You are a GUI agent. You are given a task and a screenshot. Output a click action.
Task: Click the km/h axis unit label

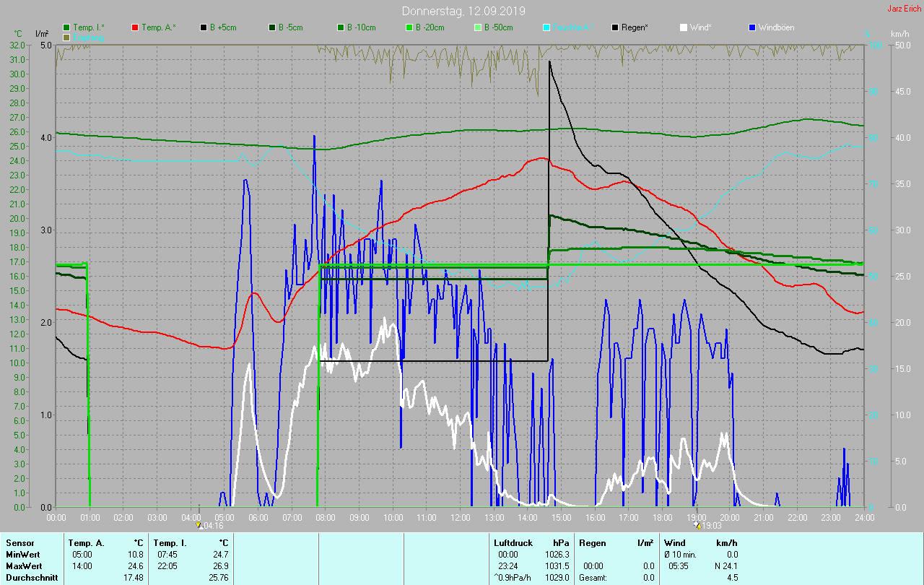pos(899,34)
